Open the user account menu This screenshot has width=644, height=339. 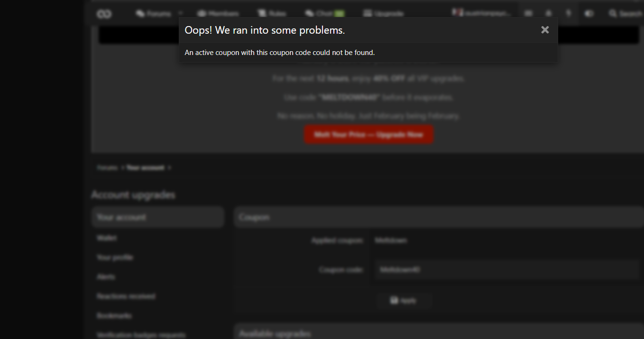click(481, 14)
